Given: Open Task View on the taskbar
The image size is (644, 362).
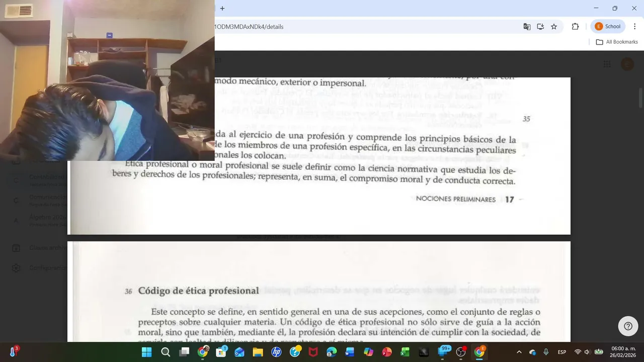Looking at the screenshot, I should 184,352.
